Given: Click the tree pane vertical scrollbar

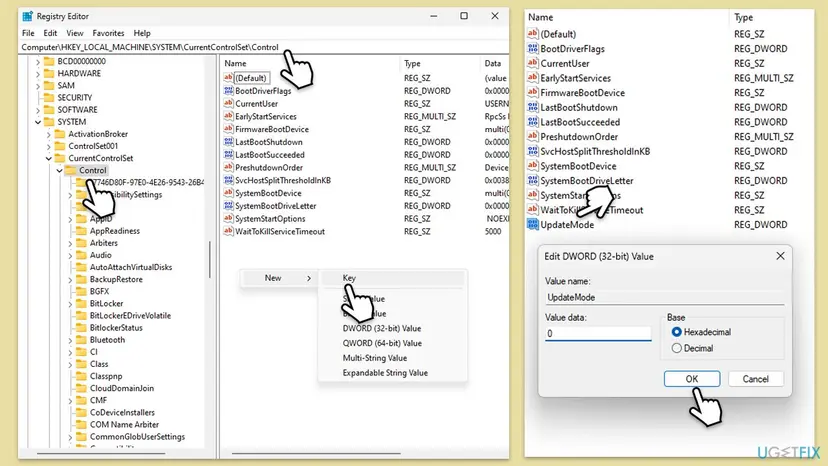Looking at the screenshot, I should [210, 259].
